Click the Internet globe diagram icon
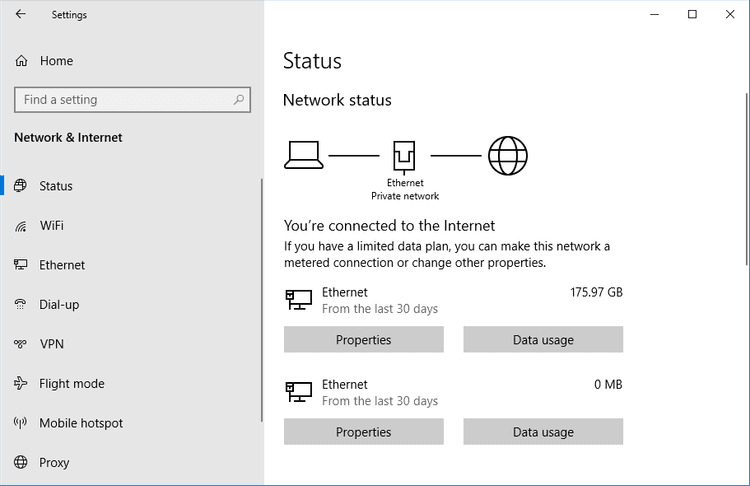The height and width of the screenshot is (486, 750). click(x=507, y=156)
